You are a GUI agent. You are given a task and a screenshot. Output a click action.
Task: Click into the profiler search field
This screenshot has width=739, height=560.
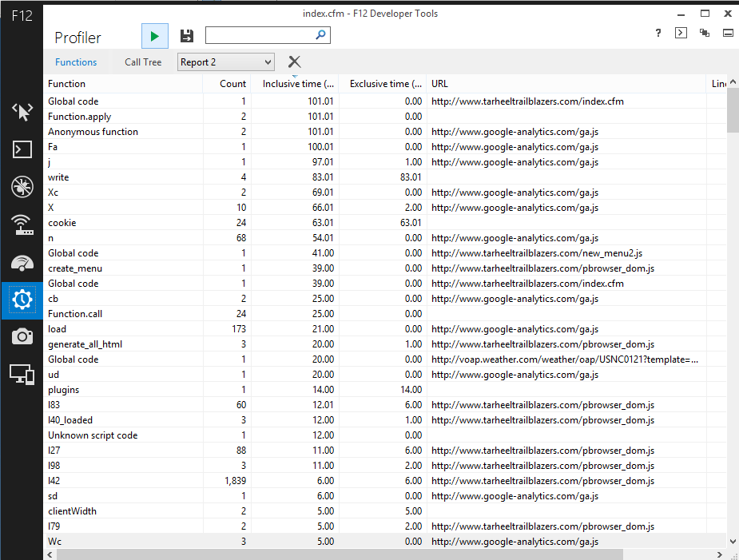260,35
